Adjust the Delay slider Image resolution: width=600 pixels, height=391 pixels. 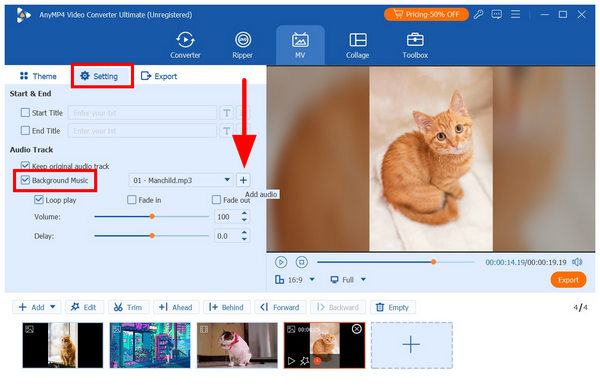point(152,236)
